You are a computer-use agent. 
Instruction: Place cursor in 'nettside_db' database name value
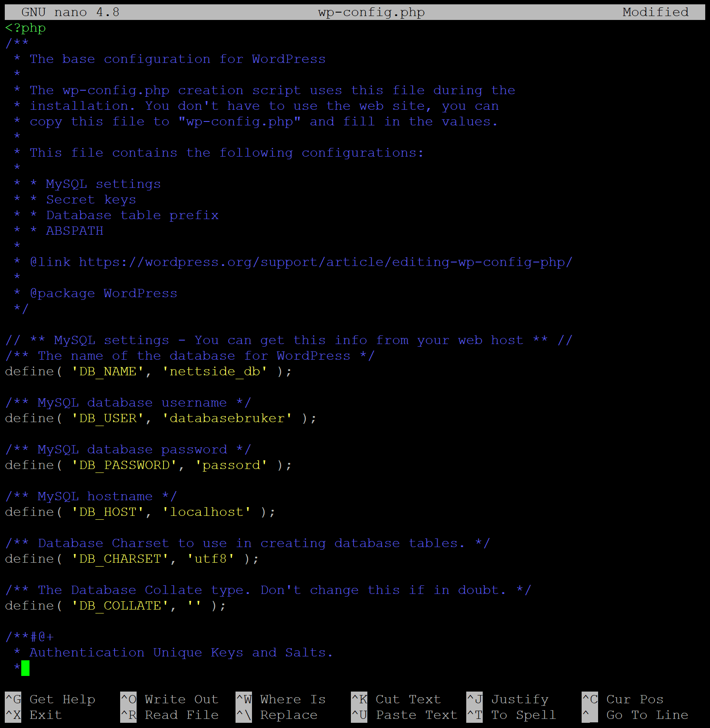(215, 371)
